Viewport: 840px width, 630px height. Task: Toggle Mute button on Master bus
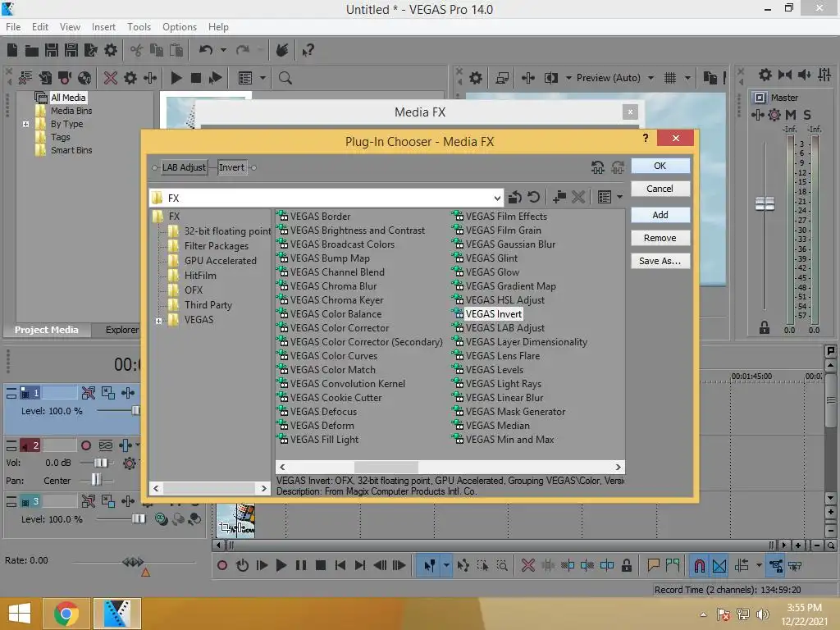coord(790,115)
